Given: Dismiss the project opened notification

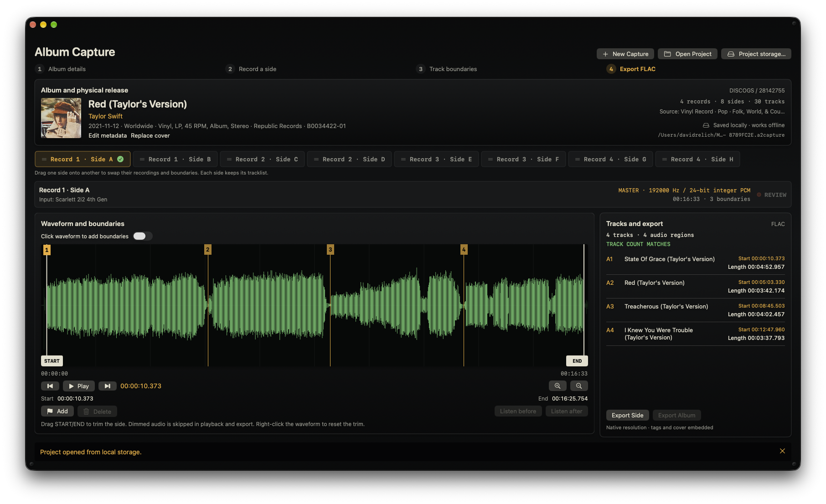Looking at the screenshot, I should [782, 451].
